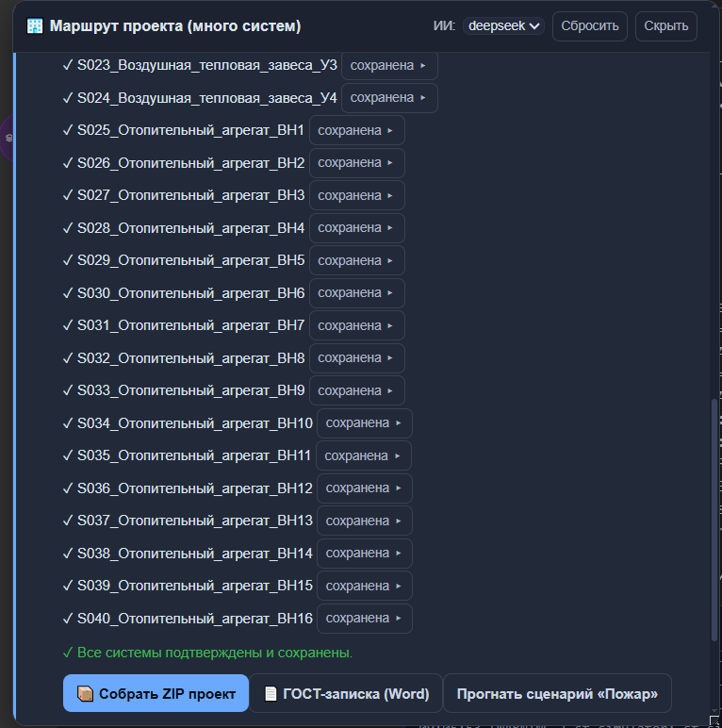Expand сохранена for S025 Отопительный агрегат ВН1
The image size is (722, 728).
[357, 130]
